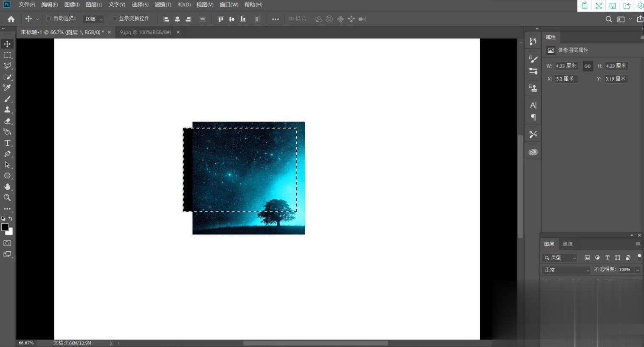Screen dimensions: 644x347
Task: Toggle the width-height link constraint
Action: (x=587, y=66)
